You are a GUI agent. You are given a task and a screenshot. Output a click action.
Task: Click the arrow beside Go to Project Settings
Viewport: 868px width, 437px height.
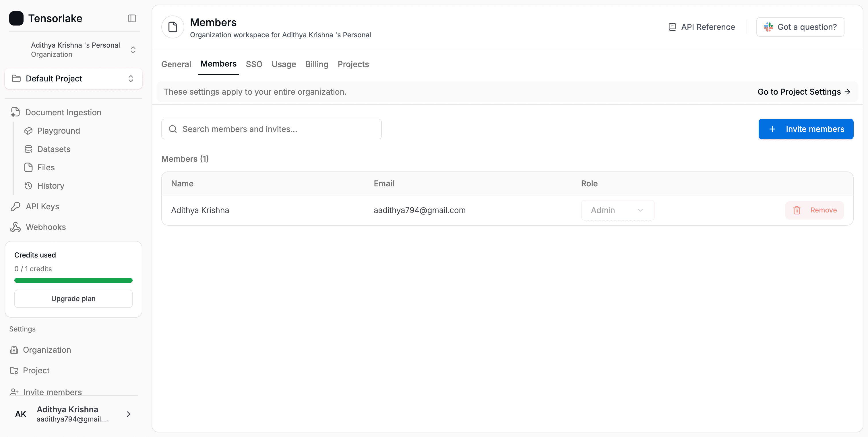tap(847, 91)
